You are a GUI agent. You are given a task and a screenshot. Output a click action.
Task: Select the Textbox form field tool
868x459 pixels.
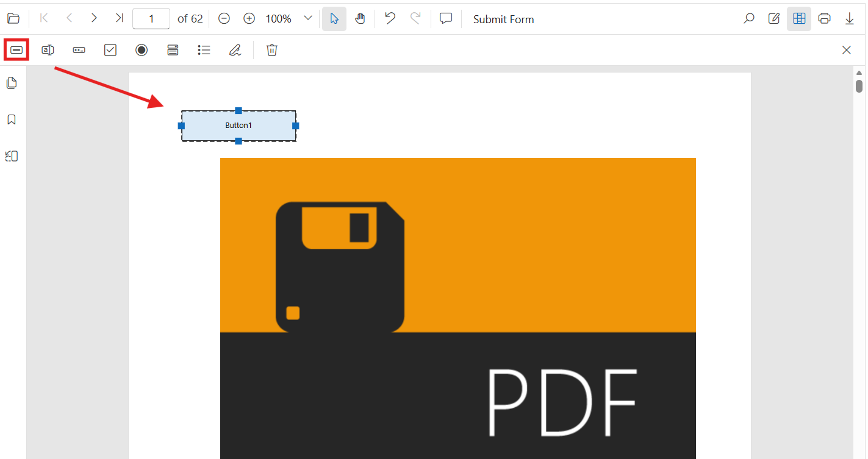tap(48, 50)
